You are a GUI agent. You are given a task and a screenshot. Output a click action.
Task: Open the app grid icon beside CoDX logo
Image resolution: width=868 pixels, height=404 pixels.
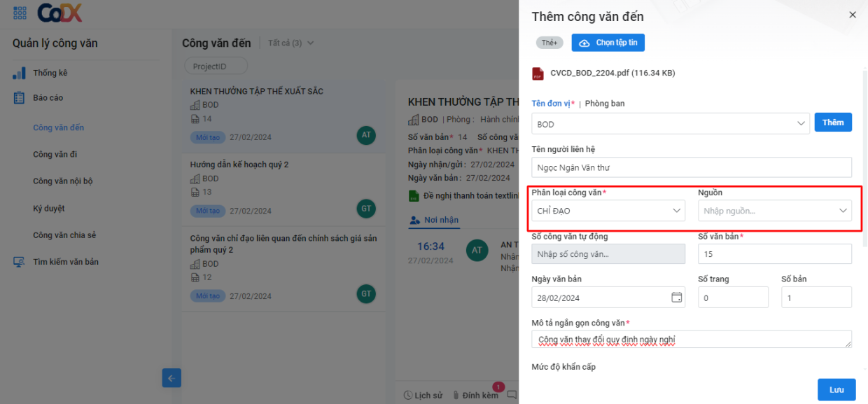(x=19, y=12)
